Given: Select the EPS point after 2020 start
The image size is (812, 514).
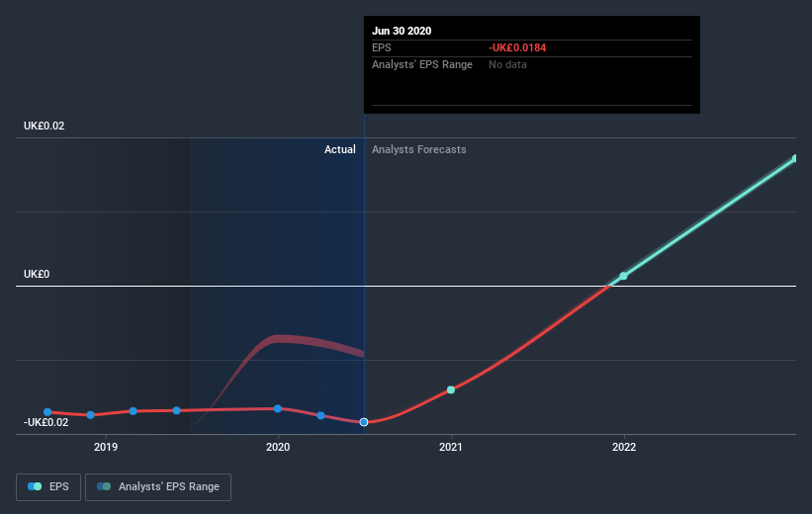Looking at the screenshot, I should 320,416.
